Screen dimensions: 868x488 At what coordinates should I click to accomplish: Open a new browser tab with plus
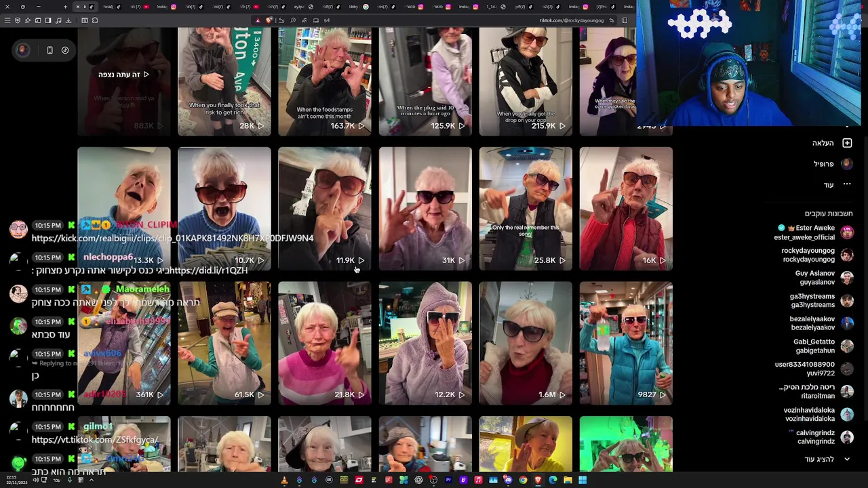(x=65, y=7)
